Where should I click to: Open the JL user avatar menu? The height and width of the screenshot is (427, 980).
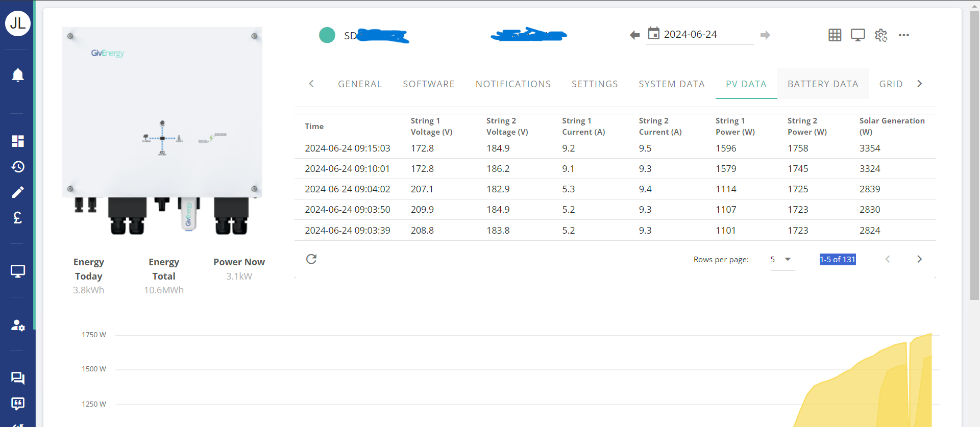[18, 23]
